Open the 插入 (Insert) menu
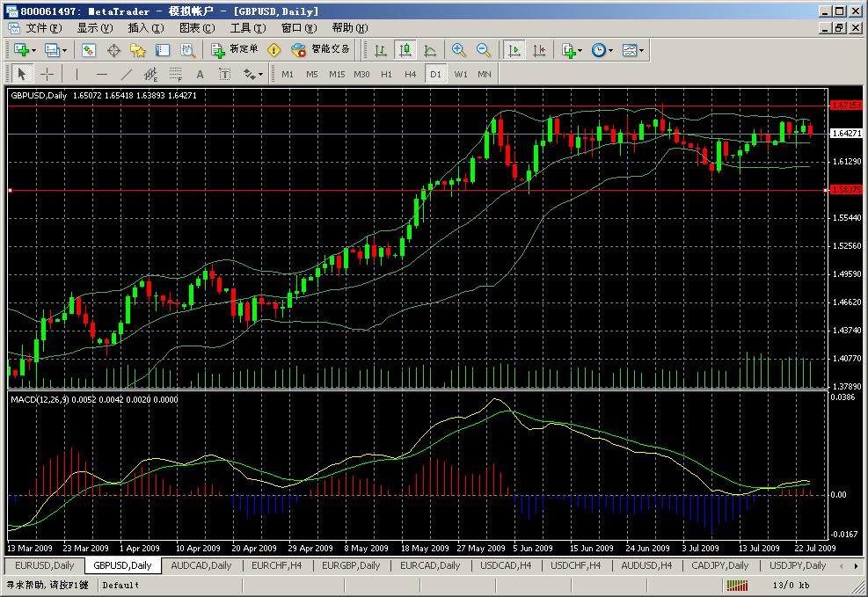 (145, 28)
